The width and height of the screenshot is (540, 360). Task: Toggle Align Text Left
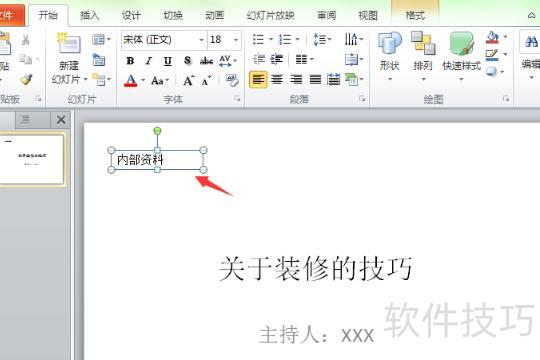258,80
